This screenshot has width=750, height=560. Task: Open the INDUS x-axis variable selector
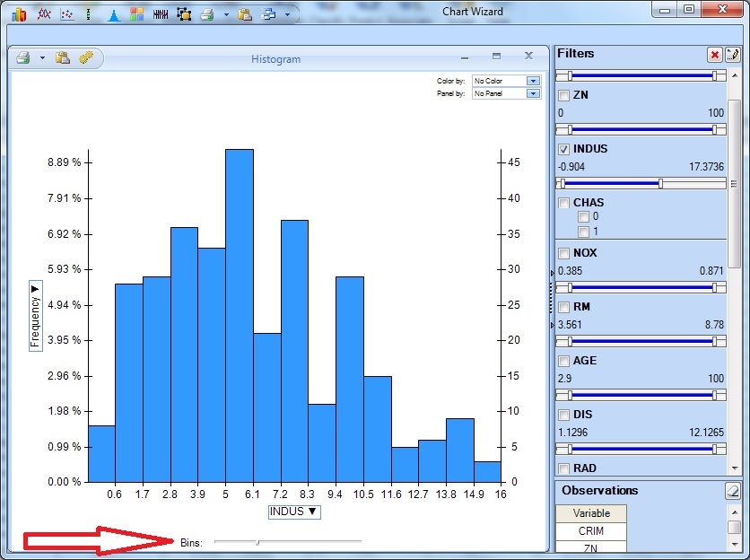(x=294, y=512)
